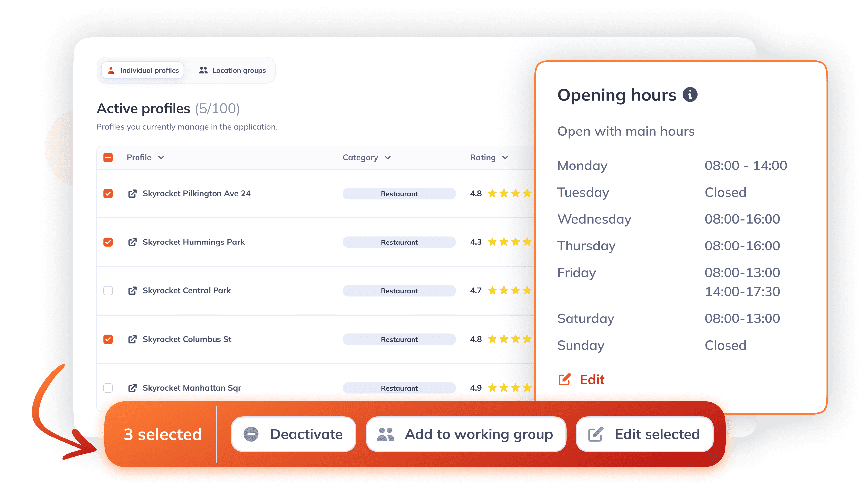The width and height of the screenshot is (868, 486).
Task: Check Skyrocket Manhattan Sqr checkbox
Action: coord(108,387)
